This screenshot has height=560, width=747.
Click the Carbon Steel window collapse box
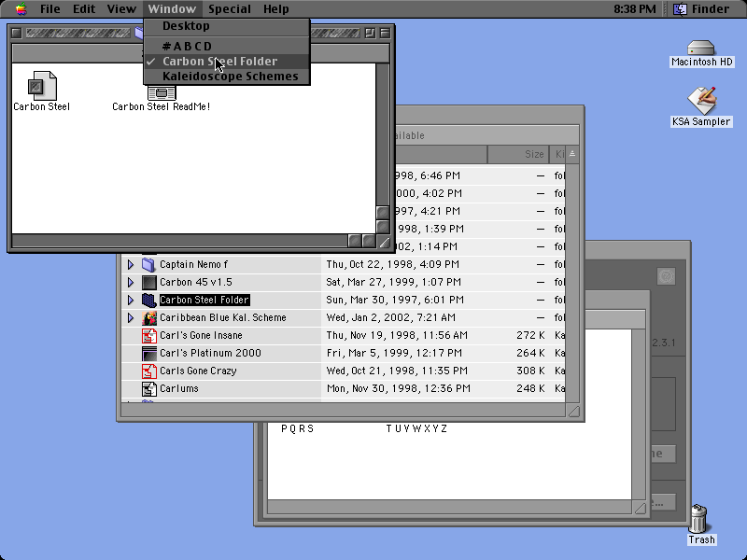point(385,33)
